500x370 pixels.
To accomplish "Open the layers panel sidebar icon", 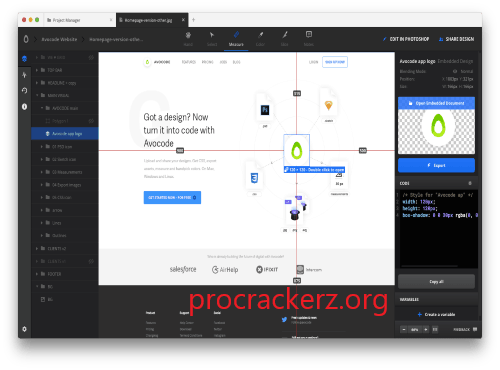I will tap(24, 59).
